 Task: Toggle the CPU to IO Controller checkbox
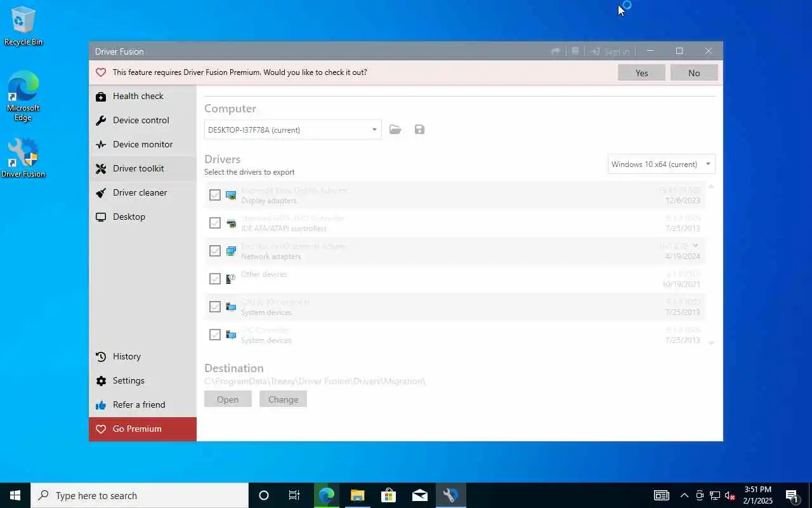point(215,307)
